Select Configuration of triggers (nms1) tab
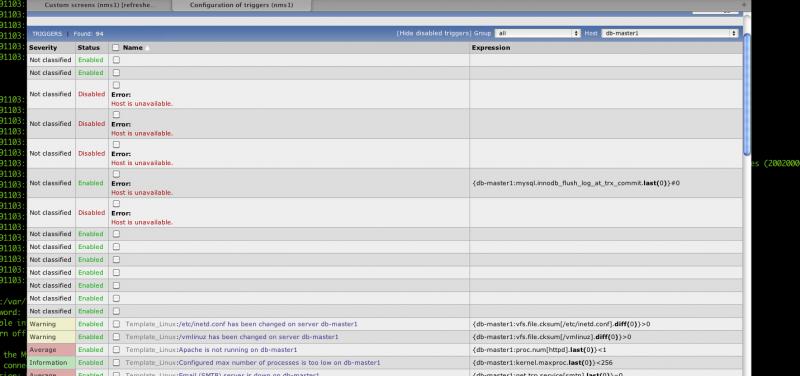 241,5
